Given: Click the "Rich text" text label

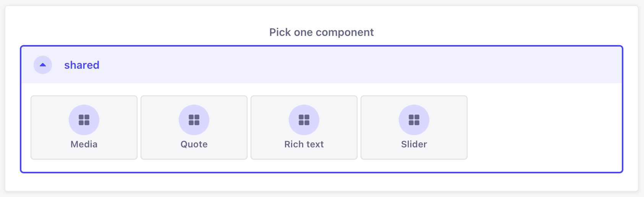Looking at the screenshot, I should tap(304, 144).
